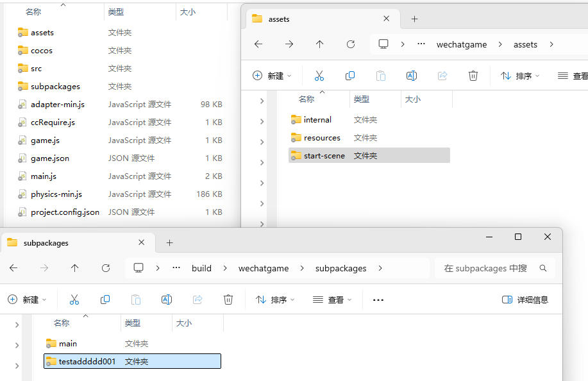Go back in assets window
The height and width of the screenshot is (381, 588).
[x=258, y=44]
